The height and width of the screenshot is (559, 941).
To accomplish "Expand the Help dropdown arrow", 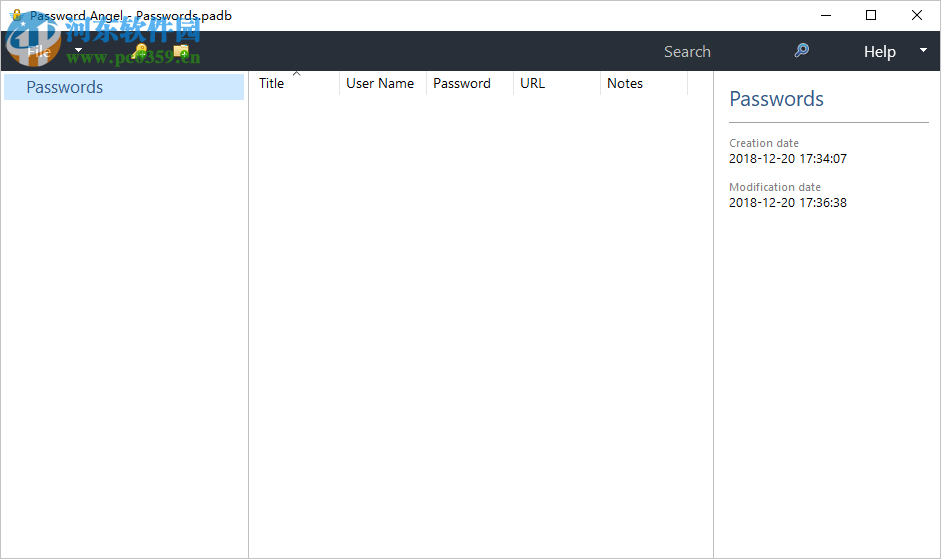I will 924,50.
